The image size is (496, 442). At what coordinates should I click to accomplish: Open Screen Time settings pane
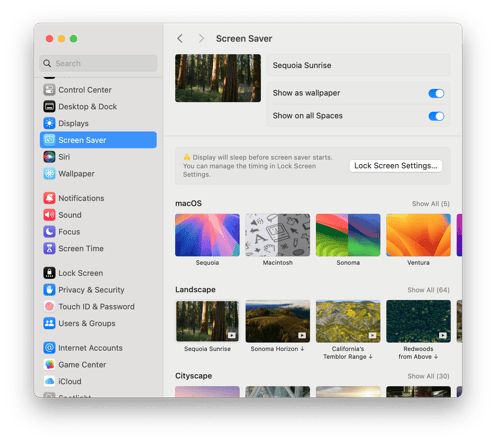tap(98, 248)
